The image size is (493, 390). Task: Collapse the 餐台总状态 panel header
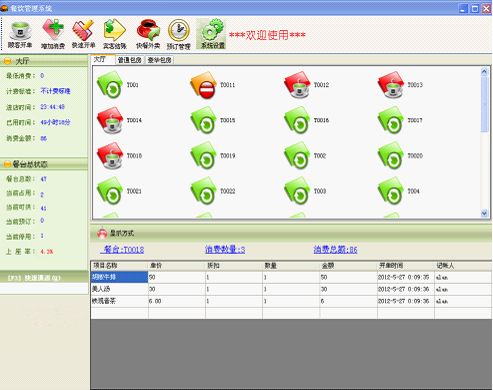(44, 164)
